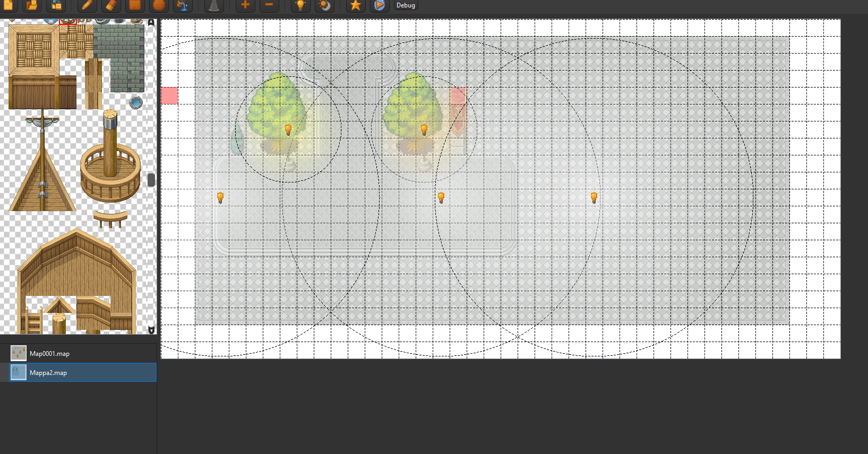Choose the rectangle fill tool
Viewport: 868px width, 454px height.
click(x=135, y=5)
